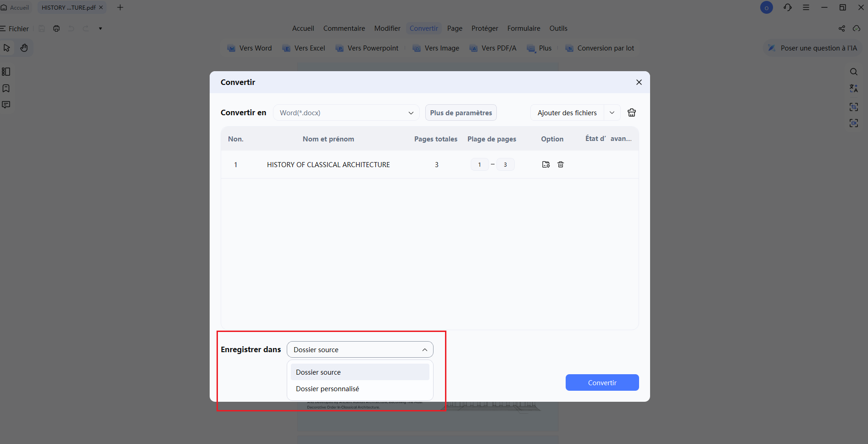
Task: Click the save icon in the quick toolbar
Action: 42,28
